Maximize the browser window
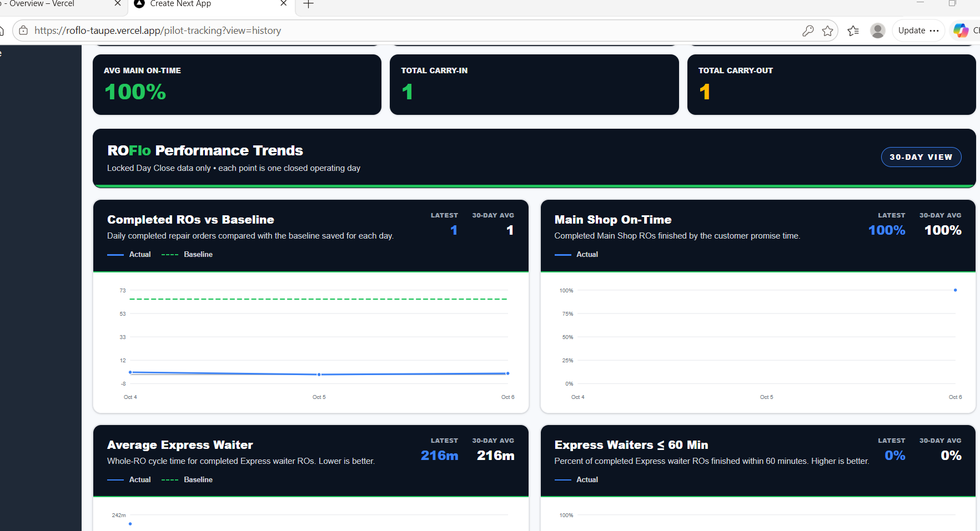Image resolution: width=980 pixels, height=531 pixels. click(952, 3)
